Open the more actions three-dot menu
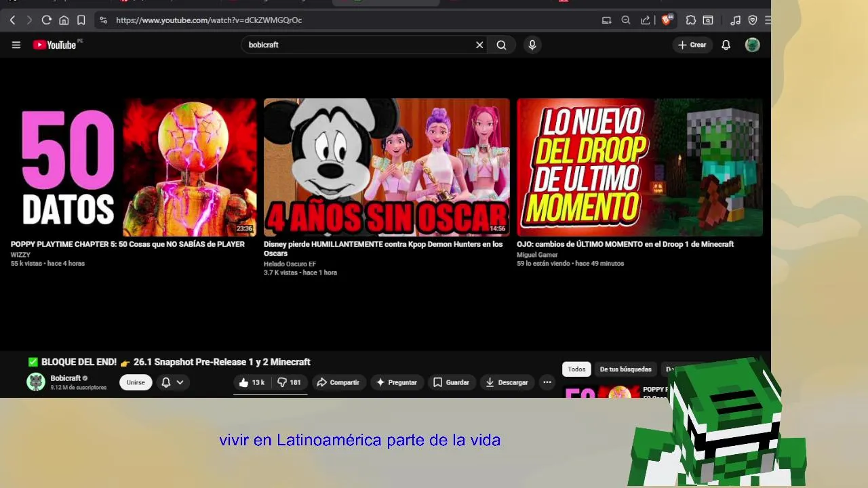Image resolution: width=868 pixels, height=488 pixels. coord(547,382)
